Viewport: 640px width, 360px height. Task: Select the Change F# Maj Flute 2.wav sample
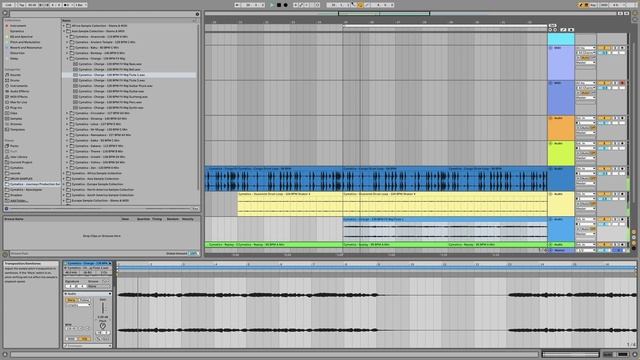pos(111,80)
